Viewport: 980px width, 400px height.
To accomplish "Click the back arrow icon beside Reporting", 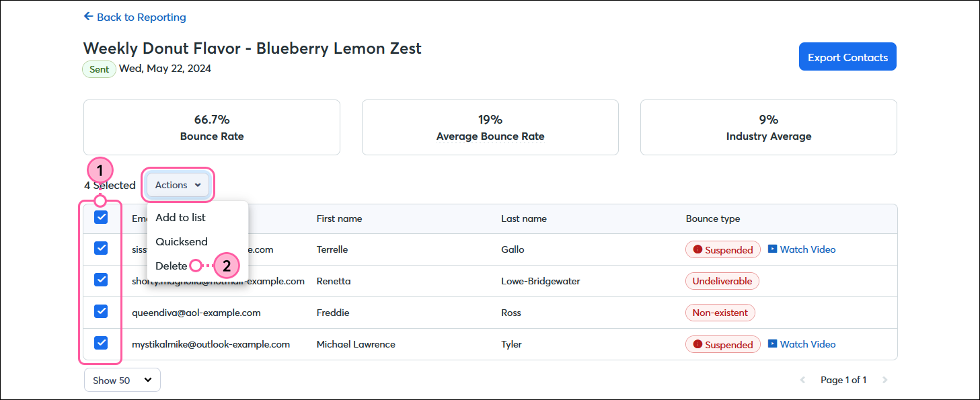I will pos(88,17).
